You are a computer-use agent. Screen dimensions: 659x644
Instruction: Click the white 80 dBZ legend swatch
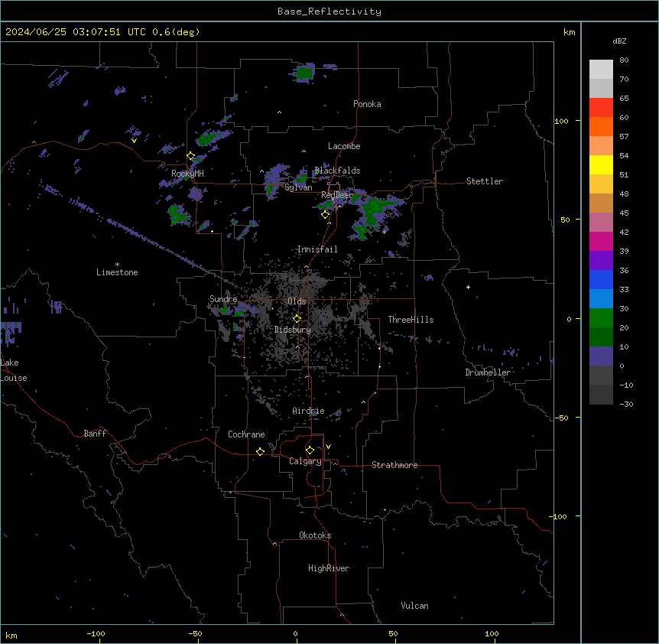601,69
